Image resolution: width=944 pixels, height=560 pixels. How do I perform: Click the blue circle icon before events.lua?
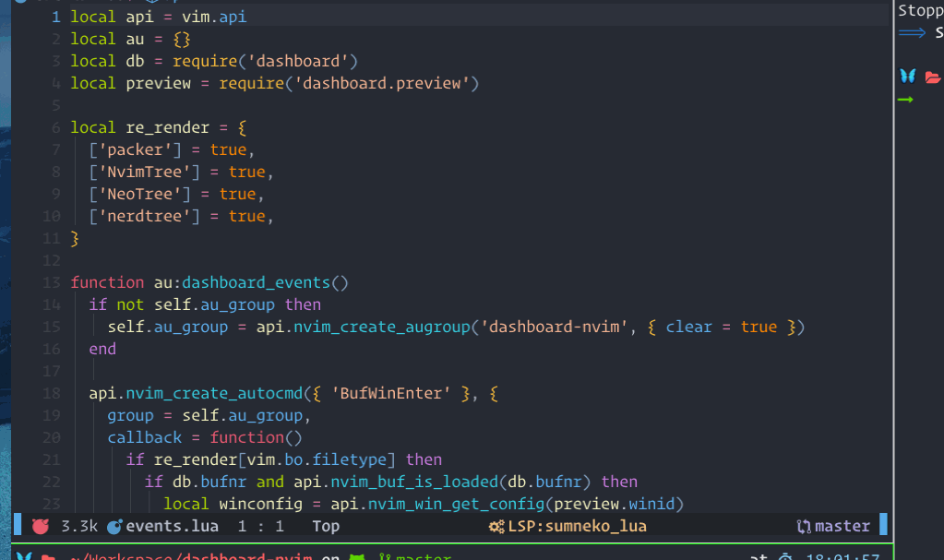(x=113, y=526)
